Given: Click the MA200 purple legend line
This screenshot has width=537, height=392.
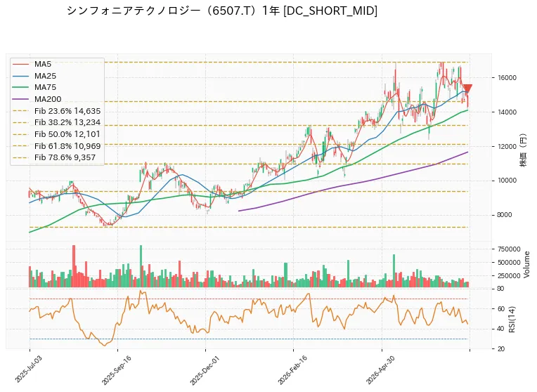Looking at the screenshot, I should coord(20,99).
